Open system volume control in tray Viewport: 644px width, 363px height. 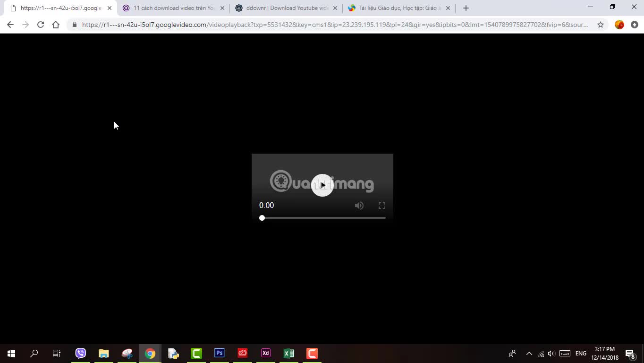[x=551, y=354]
